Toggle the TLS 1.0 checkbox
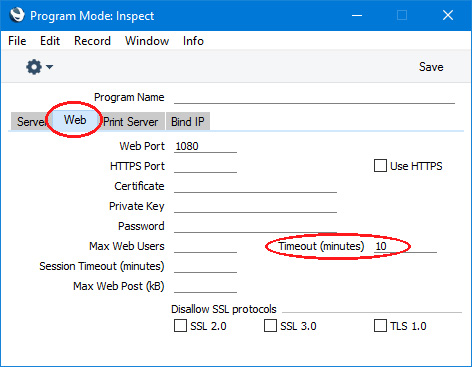The image size is (472, 367). (380, 326)
